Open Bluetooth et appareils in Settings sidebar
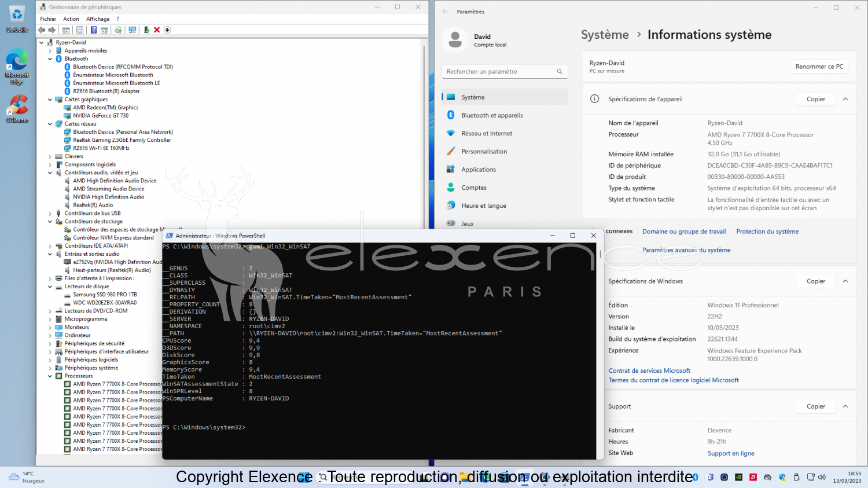Image resolution: width=868 pixels, height=488 pixels. [505, 115]
